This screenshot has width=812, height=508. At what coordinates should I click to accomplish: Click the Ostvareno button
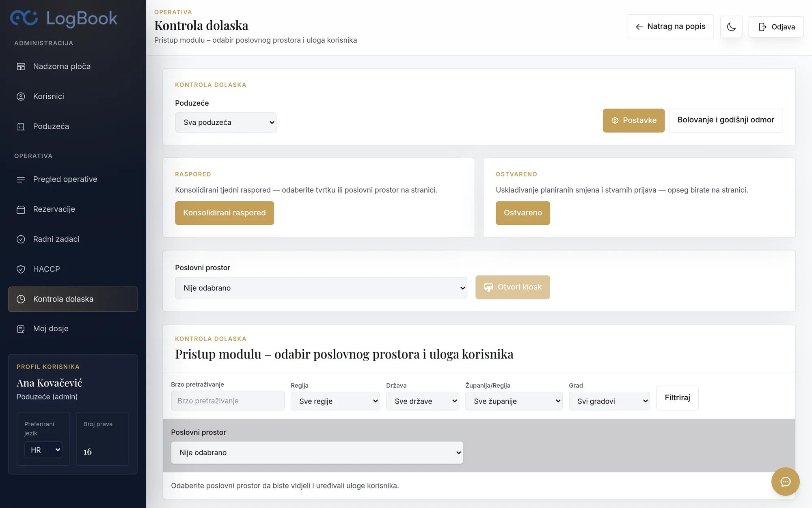[x=523, y=213]
